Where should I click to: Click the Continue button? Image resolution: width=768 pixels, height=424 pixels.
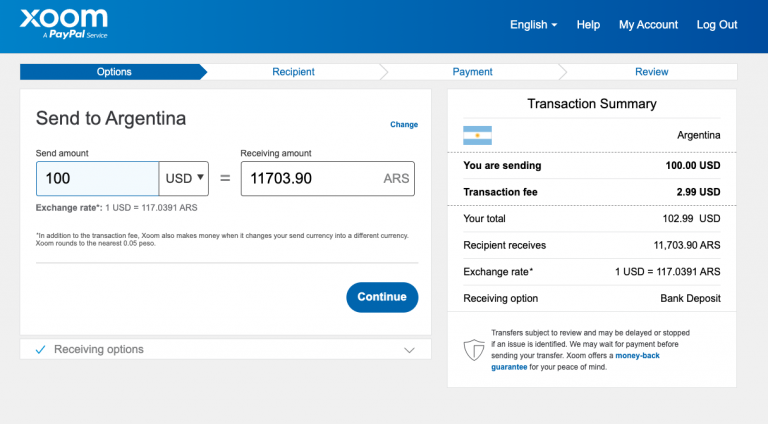point(382,297)
